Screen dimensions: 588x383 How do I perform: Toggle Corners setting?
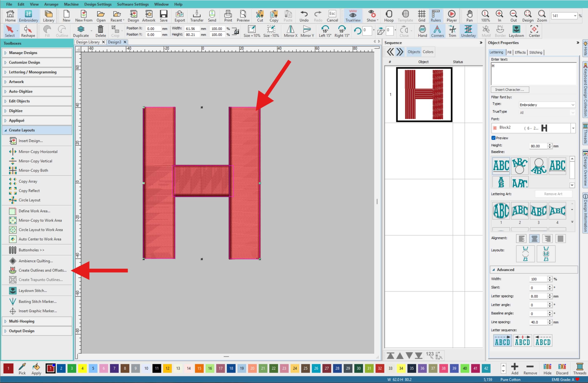(x=437, y=31)
